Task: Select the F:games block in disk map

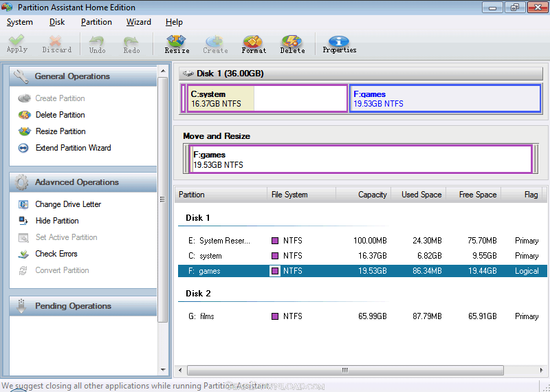Action: 445,98
